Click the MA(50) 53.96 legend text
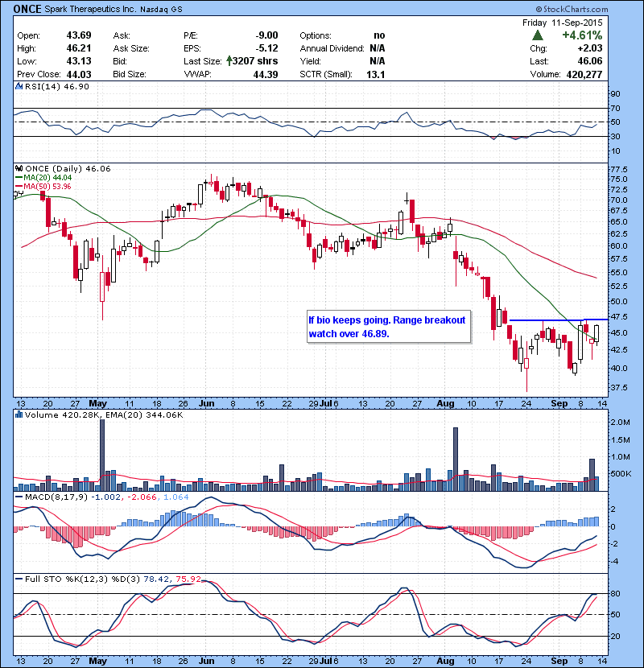This screenshot has width=644, height=668. coord(47,187)
